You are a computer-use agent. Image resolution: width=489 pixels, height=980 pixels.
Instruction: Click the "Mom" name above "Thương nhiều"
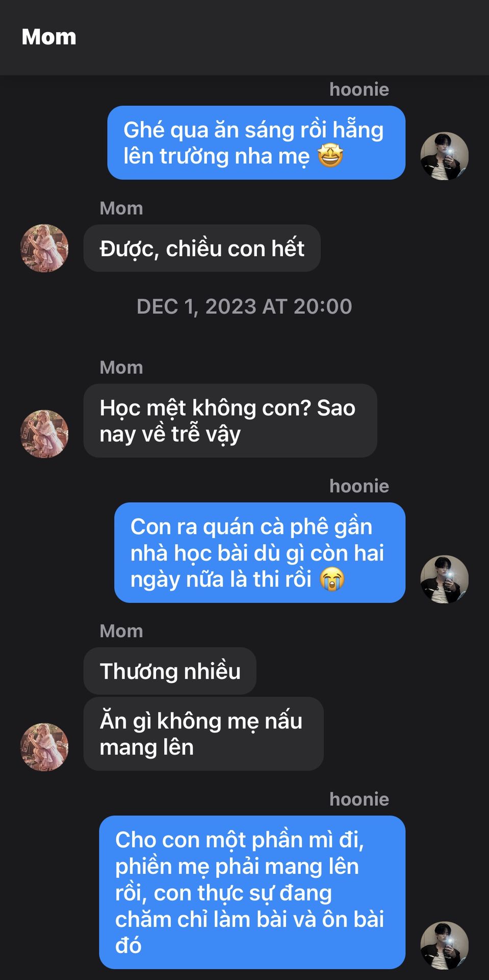(x=121, y=631)
